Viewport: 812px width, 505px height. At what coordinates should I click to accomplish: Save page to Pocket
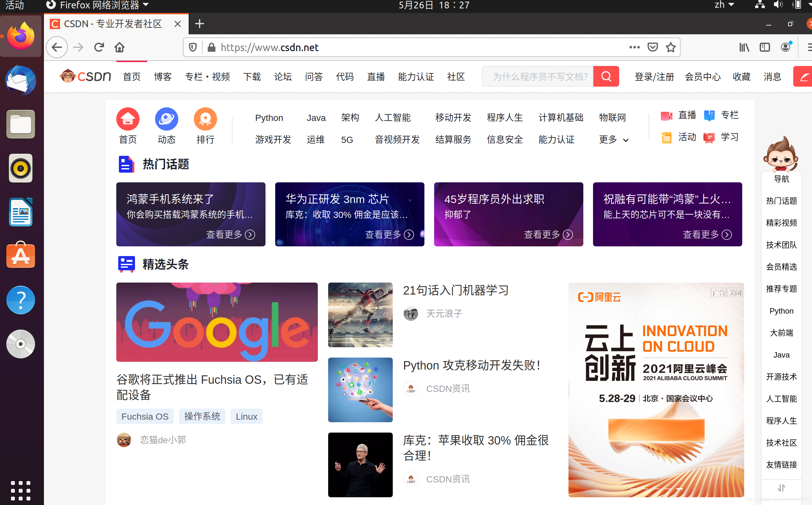652,48
